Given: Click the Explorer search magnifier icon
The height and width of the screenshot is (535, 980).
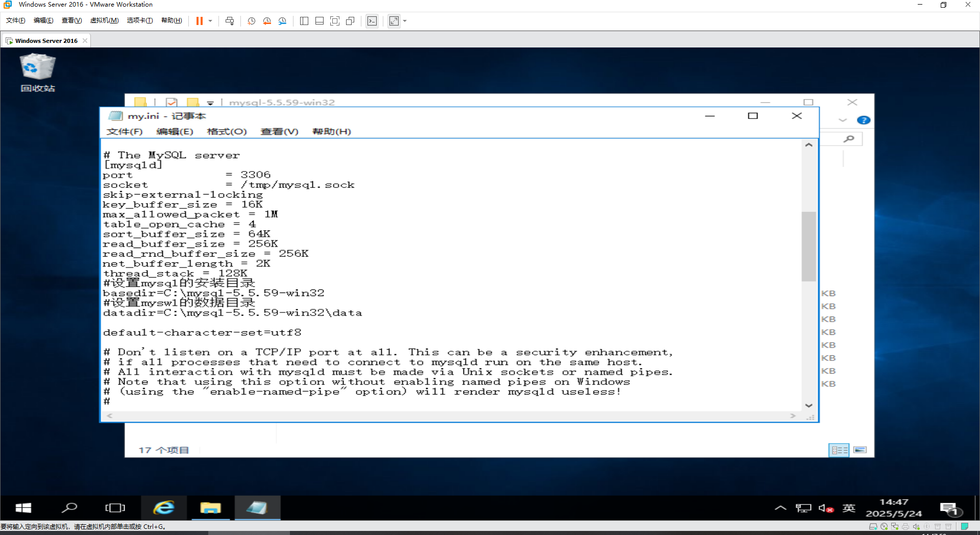Looking at the screenshot, I should pos(849,139).
